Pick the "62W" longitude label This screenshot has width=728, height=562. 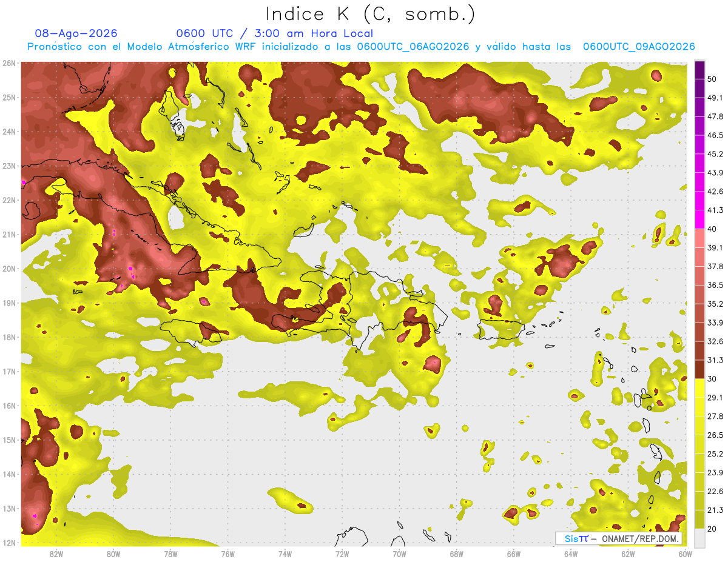pyautogui.click(x=628, y=554)
